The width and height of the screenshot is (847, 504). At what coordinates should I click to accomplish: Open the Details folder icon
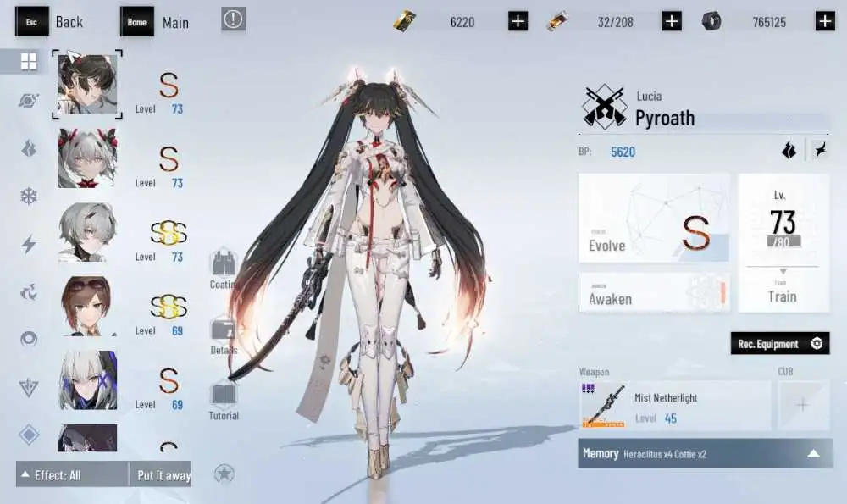(x=223, y=335)
